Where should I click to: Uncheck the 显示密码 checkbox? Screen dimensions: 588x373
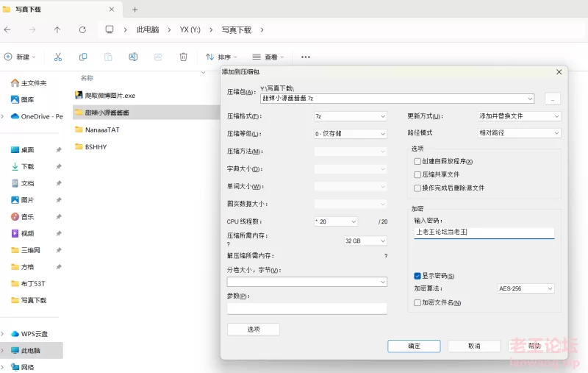[417, 276]
